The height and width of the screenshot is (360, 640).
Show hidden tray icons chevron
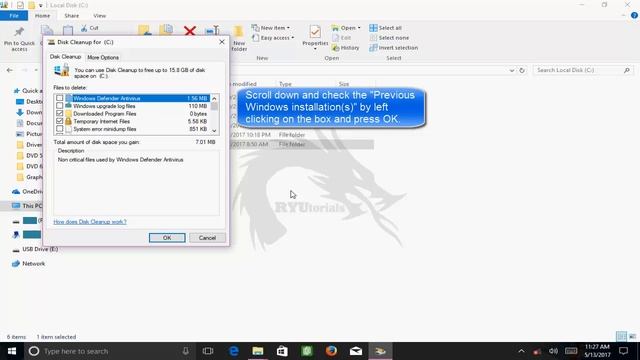[x=521, y=351]
